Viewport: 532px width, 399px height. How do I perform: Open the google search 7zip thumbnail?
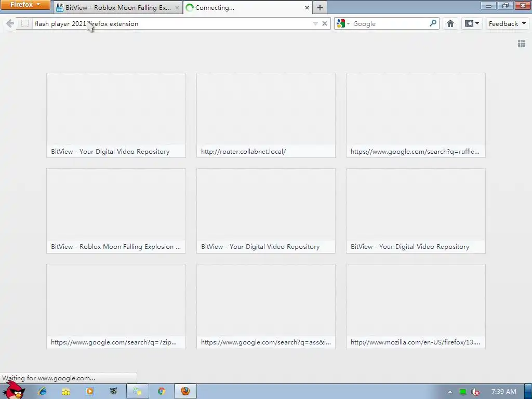click(116, 307)
